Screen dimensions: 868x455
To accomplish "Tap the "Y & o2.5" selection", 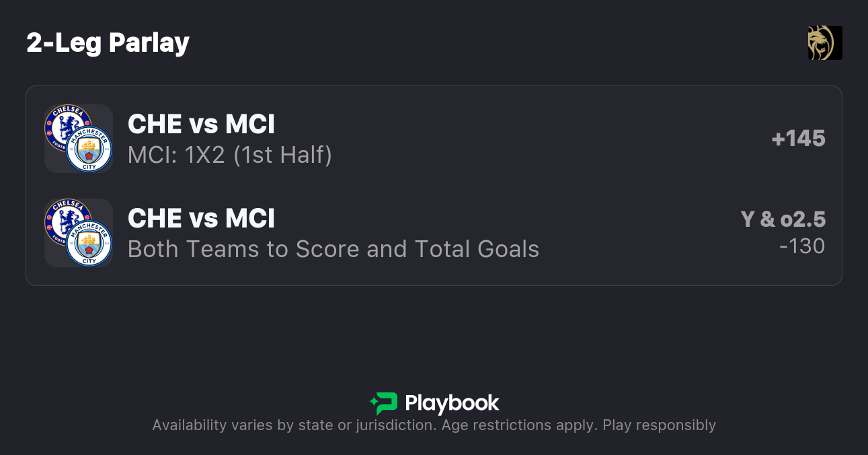I will point(783,219).
